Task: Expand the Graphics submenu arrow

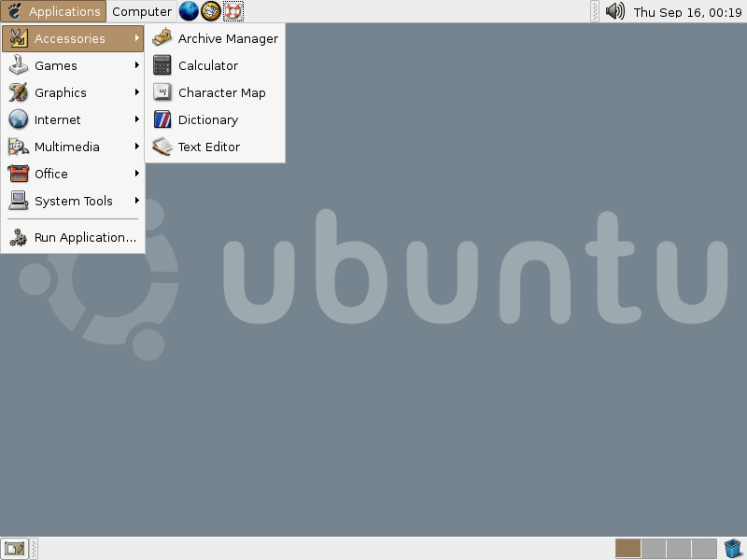Action: tap(136, 91)
